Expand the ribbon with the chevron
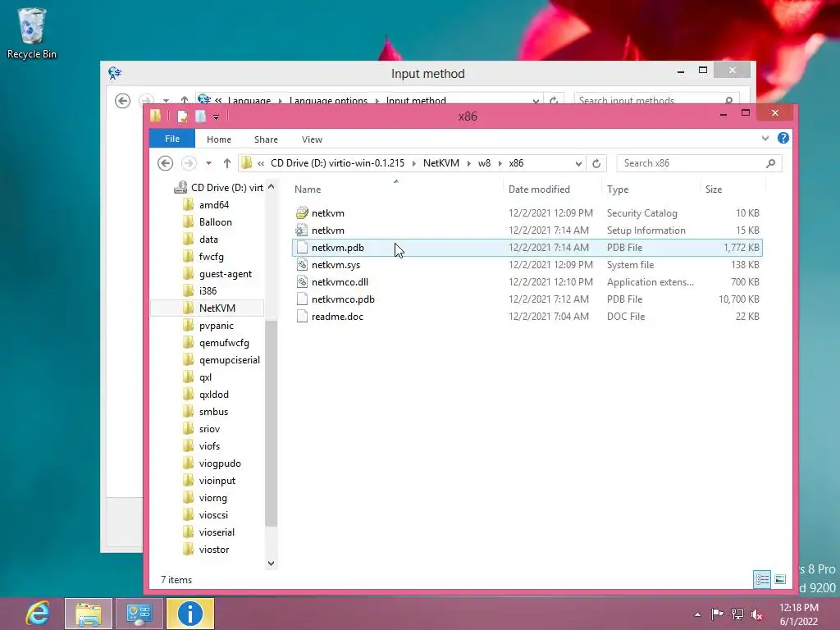Image resolution: width=840 pixels, height=630 pixels. [x=765, y=138]
